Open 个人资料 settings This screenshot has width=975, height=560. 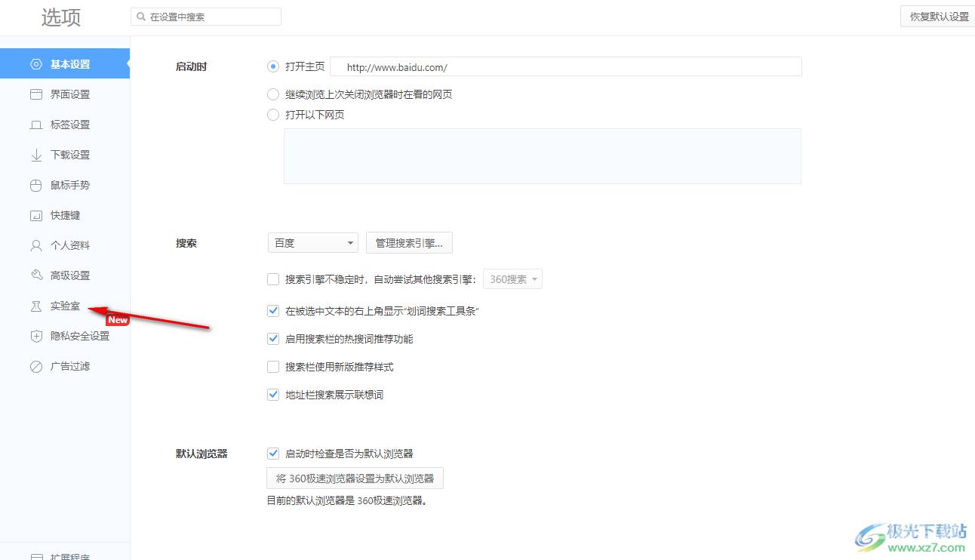[x=65, y=245]
